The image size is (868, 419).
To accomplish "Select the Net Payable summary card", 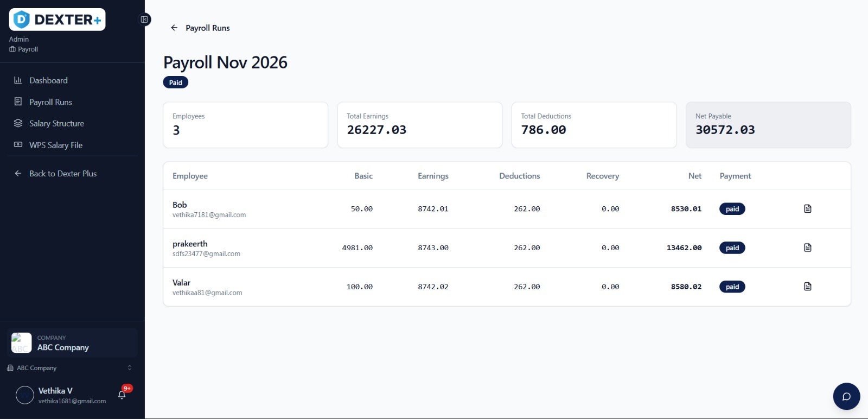I will point(768,125).
